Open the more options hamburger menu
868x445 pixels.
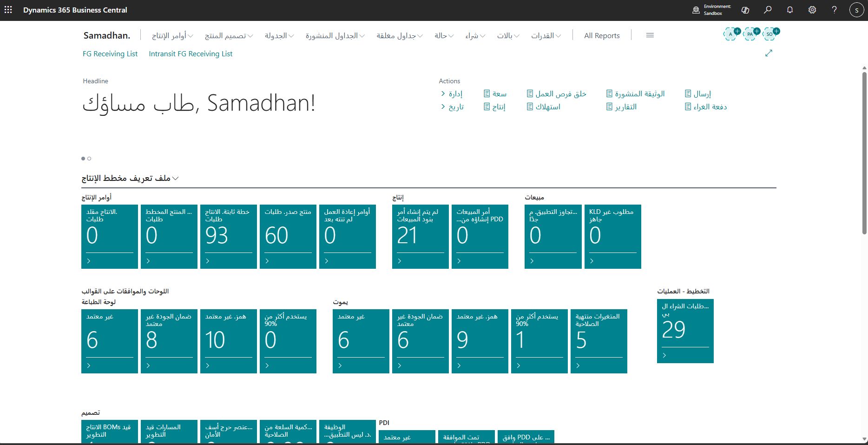tap(650, 35)
